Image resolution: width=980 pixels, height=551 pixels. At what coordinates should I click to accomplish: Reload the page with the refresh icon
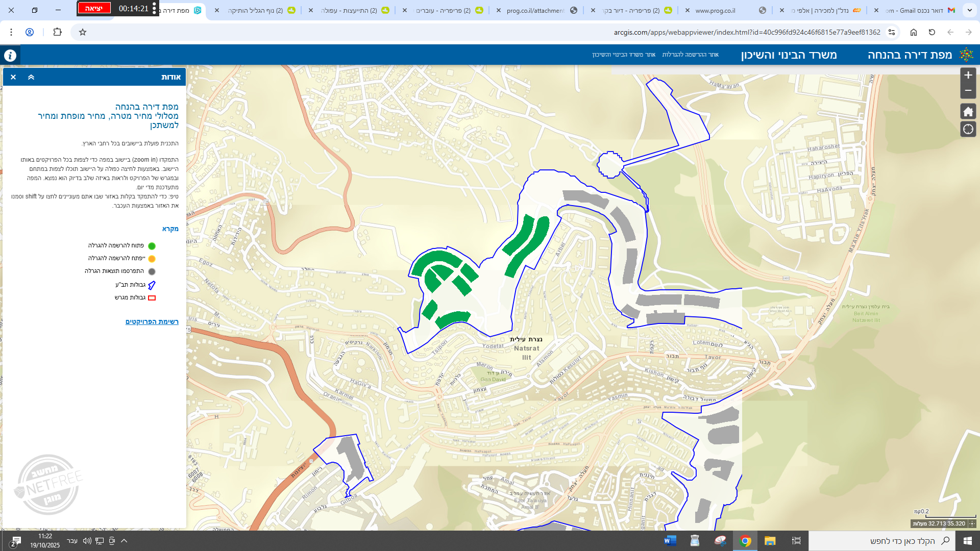932,32
